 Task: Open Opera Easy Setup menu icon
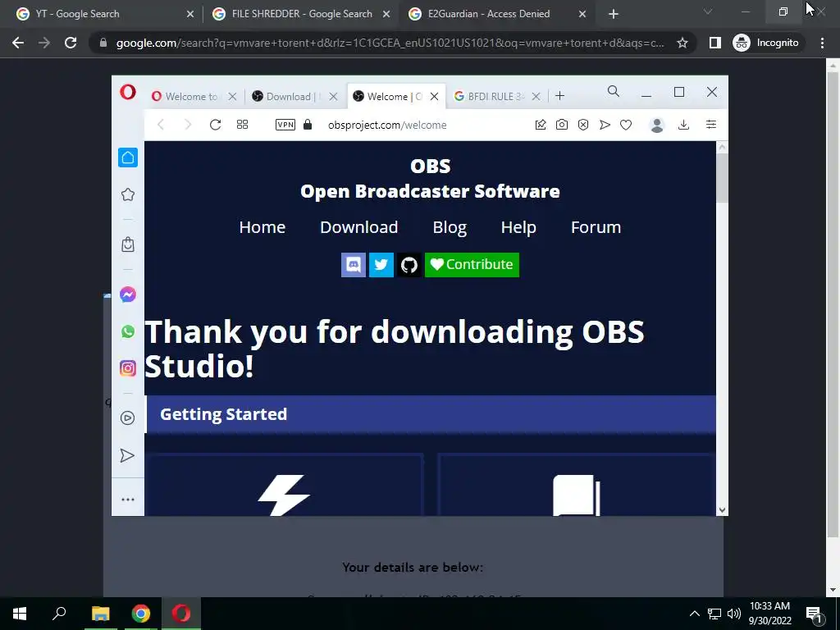tap(711, 125)
